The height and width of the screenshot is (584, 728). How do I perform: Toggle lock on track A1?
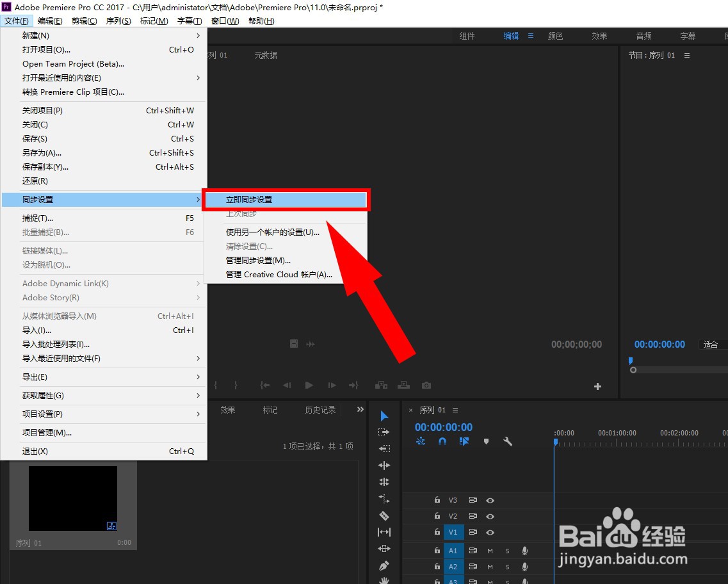click(x=437, y=551)
